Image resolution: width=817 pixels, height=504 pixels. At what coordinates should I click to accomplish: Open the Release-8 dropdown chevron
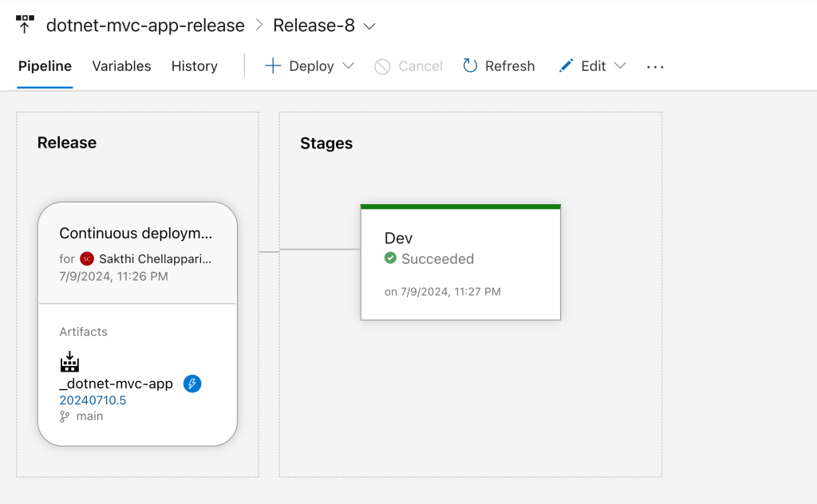tap(368, 26)
